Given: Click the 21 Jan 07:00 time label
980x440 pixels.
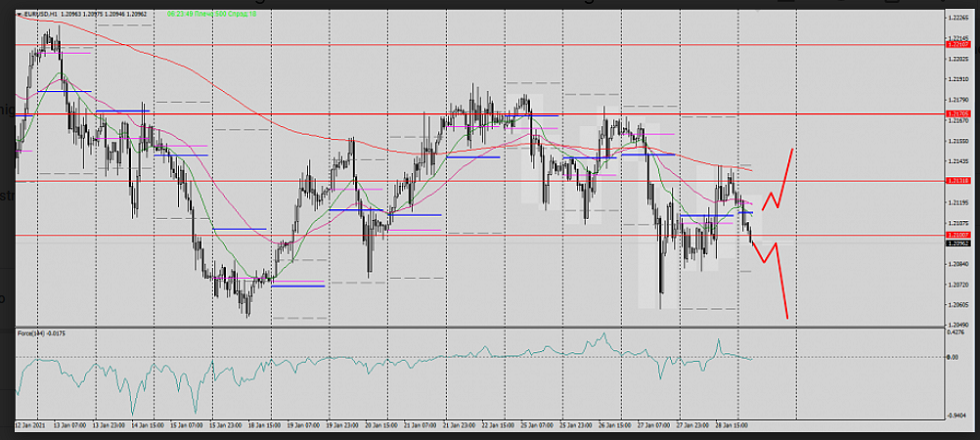Looking at the screenshot, I should (422, 426).
